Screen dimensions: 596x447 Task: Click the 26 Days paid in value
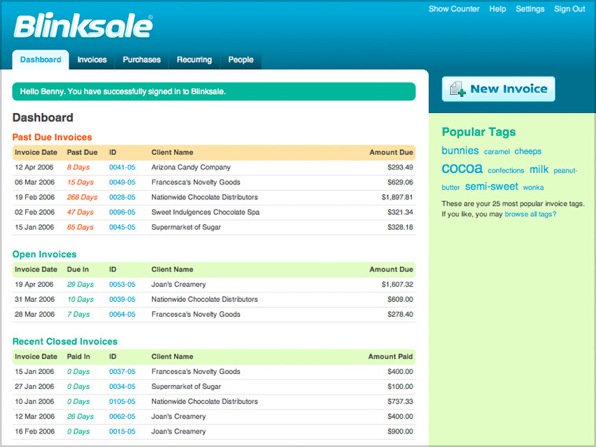pos(80,417)
